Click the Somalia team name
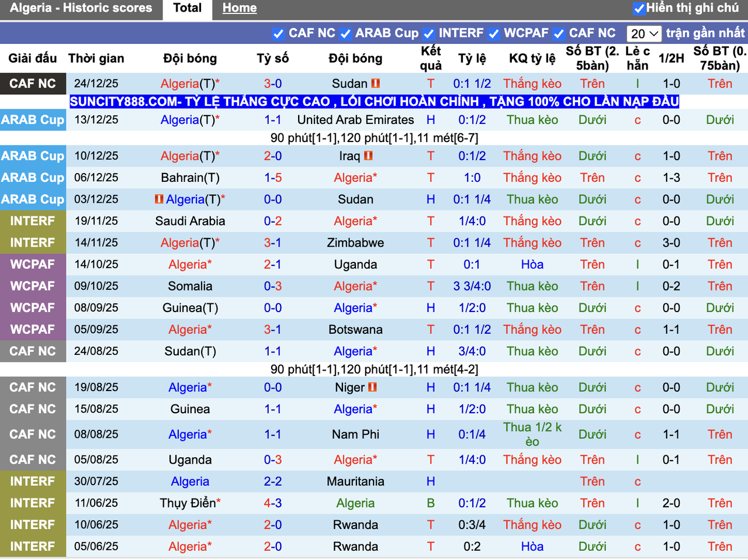 (x=190, y=286)
